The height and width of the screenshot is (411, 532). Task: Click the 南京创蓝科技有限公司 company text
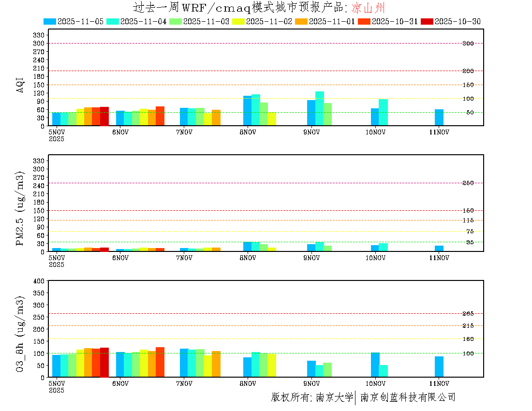(408, 397)
